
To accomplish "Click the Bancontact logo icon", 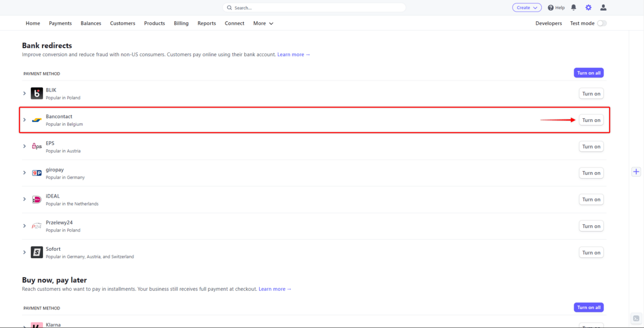I will tap(37, 120).
